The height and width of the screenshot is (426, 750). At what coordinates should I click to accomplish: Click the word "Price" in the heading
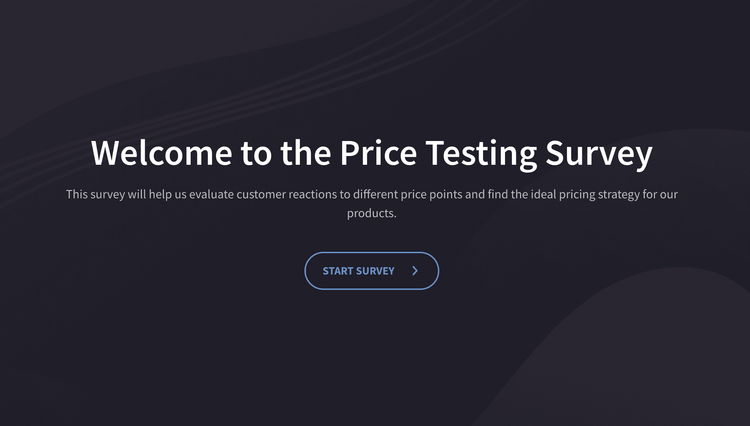point(378,154)
